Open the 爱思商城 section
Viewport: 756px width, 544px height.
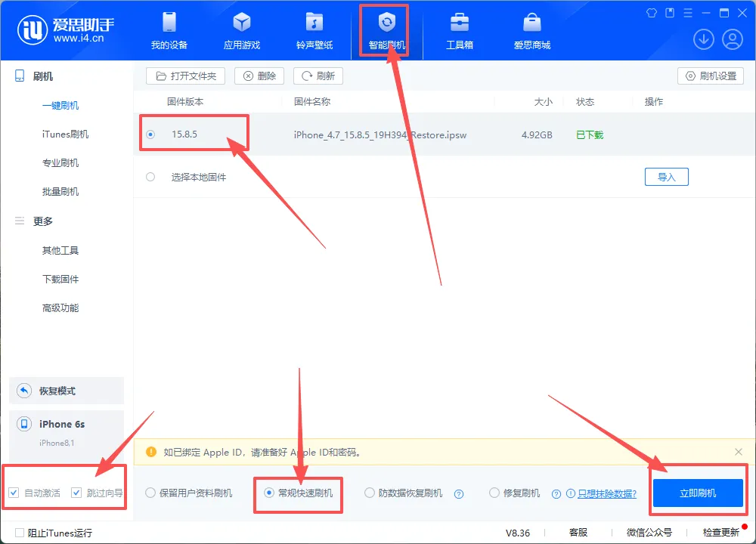(531, 31)
